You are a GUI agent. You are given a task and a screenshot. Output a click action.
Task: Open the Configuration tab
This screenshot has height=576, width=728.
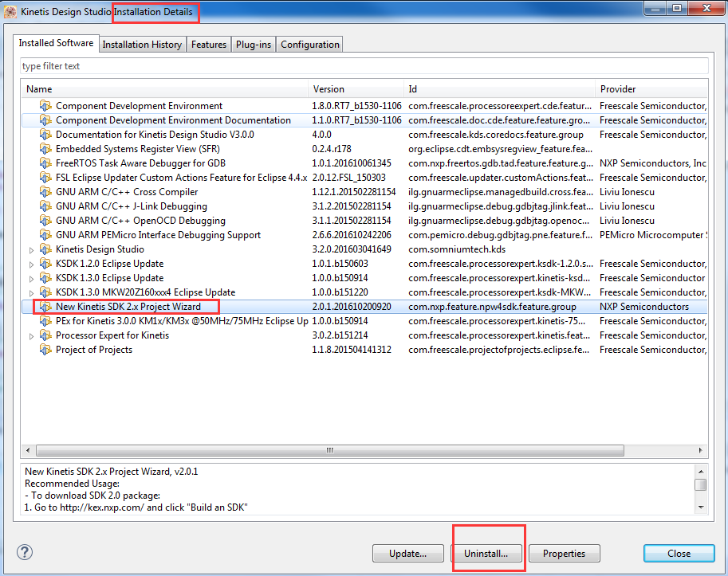point(310,45)
